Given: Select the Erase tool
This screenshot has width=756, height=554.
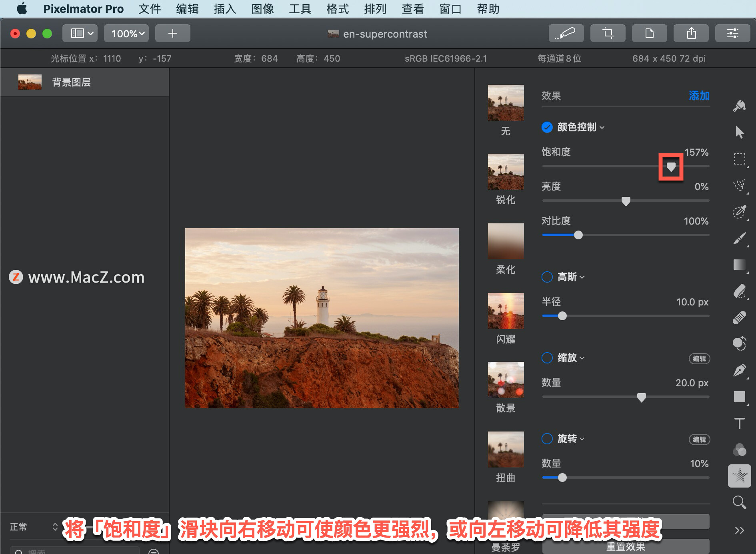Looking at the screenshot, I should coord(739,291).
